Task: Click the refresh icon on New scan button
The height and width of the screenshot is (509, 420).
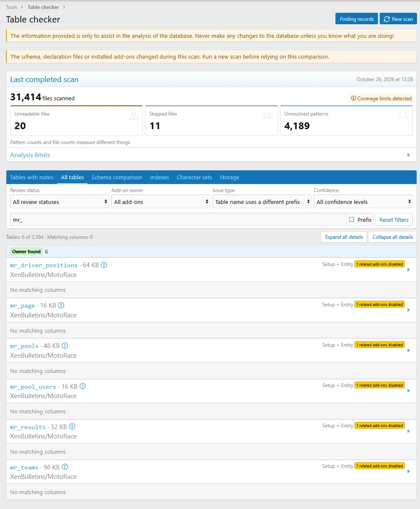Action: coord(386,19)
